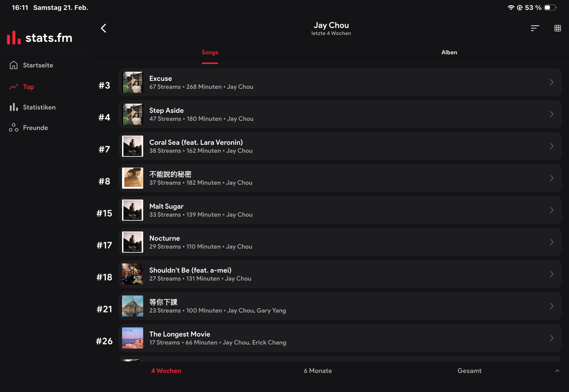569x392 pixels.
Task: Click the song title 'Step Aside'
Action: coord(166,110)
